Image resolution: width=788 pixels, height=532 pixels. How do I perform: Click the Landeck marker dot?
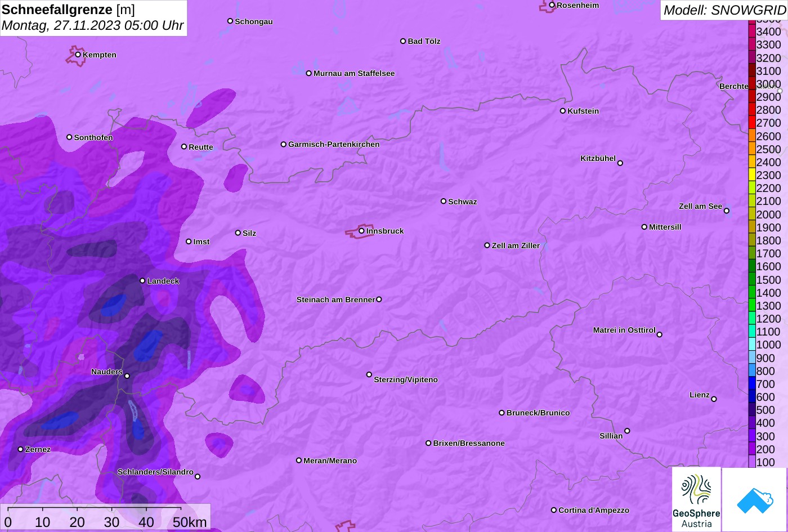tap(142, 280)
